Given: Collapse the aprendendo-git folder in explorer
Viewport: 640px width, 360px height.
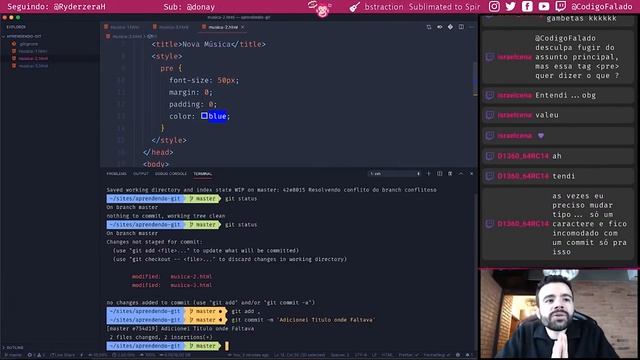Looking at the screenshot, I should 22,36.
